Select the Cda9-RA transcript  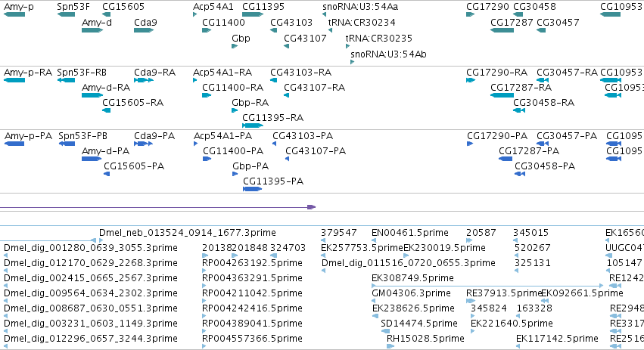(144, 80)
